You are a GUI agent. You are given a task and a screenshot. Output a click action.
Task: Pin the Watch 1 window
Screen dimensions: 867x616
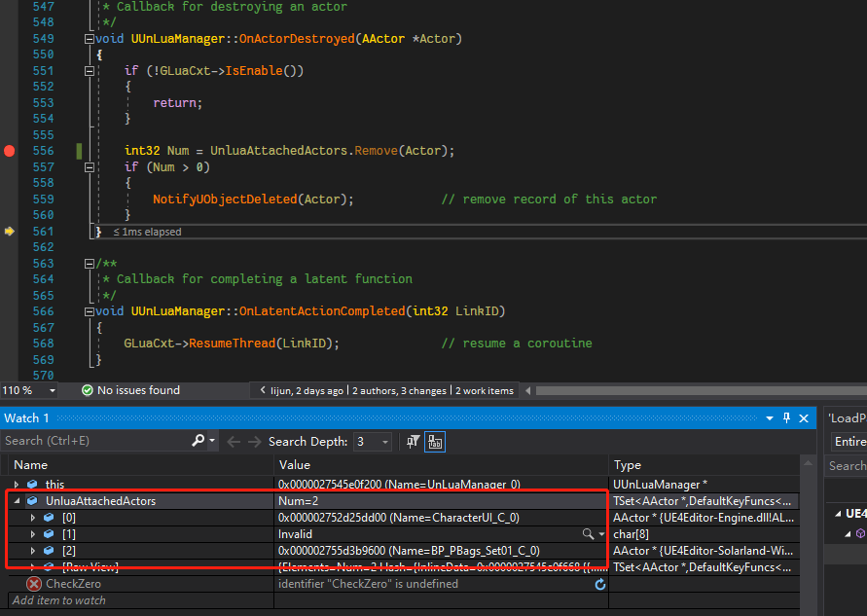point(786,417)
